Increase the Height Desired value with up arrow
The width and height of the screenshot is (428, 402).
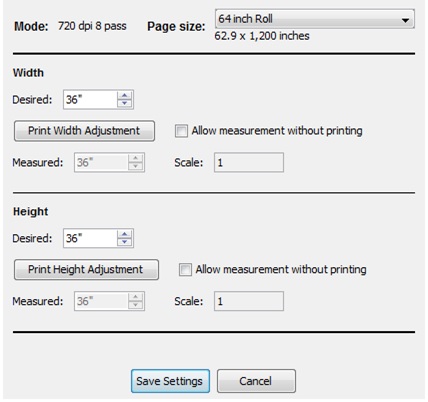pos(125,234)
